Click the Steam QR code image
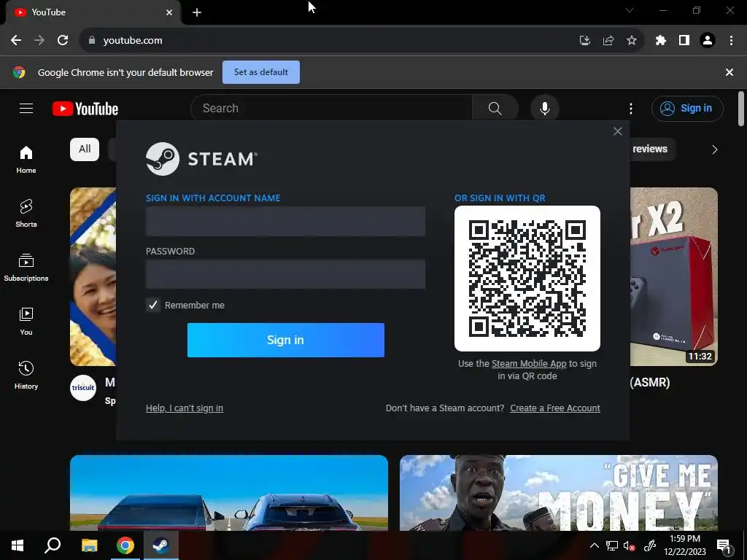Screen dimensions: 747x560 point(527,279)
